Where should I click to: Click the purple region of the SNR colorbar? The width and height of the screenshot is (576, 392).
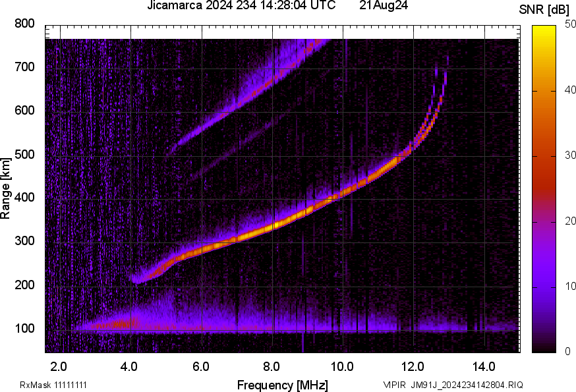tap(544, 275)
